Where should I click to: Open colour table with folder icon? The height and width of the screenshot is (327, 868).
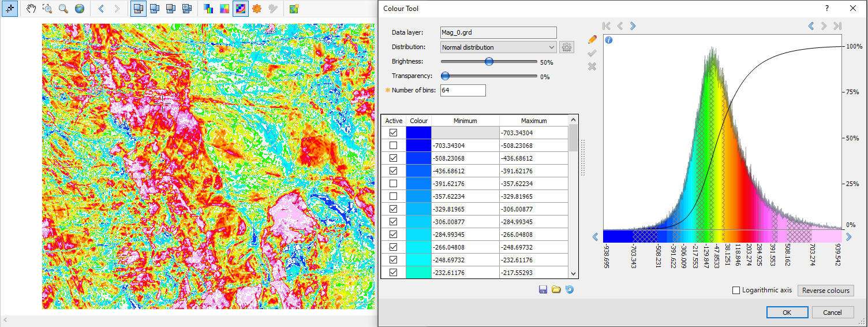click(556, 289)
